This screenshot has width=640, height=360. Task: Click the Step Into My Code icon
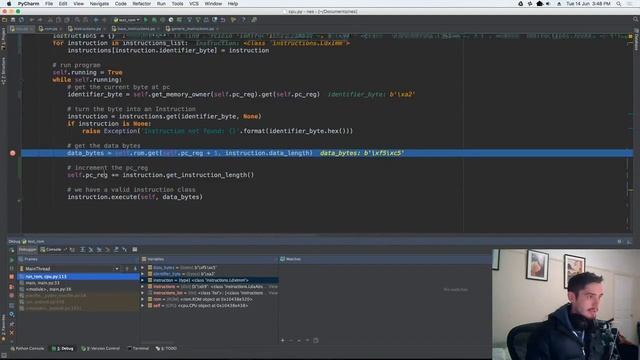coord(99,249)
